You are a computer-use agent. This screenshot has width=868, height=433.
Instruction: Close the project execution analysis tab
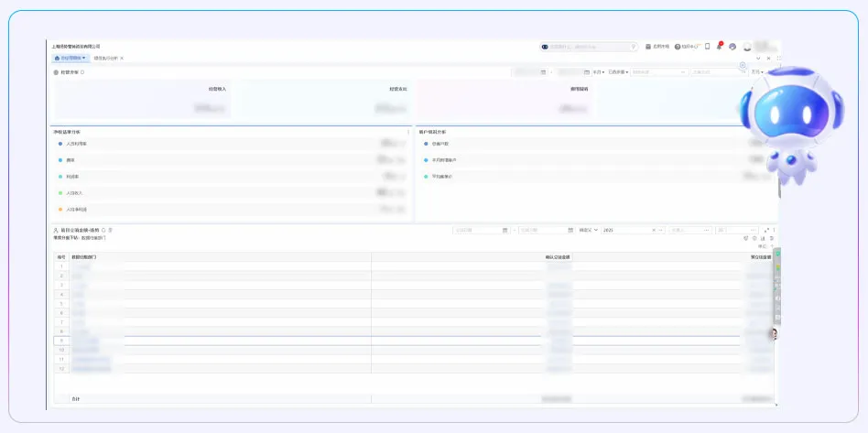(x=122, y=58)
